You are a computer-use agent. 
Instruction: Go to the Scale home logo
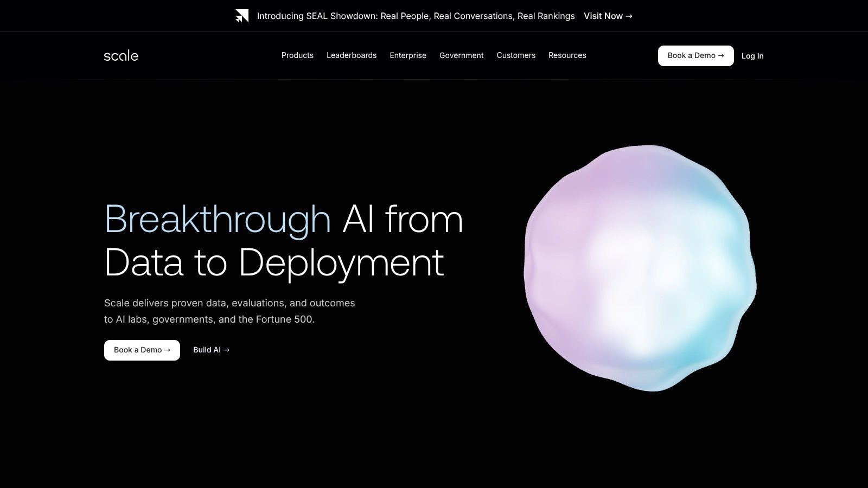(121, 55)
